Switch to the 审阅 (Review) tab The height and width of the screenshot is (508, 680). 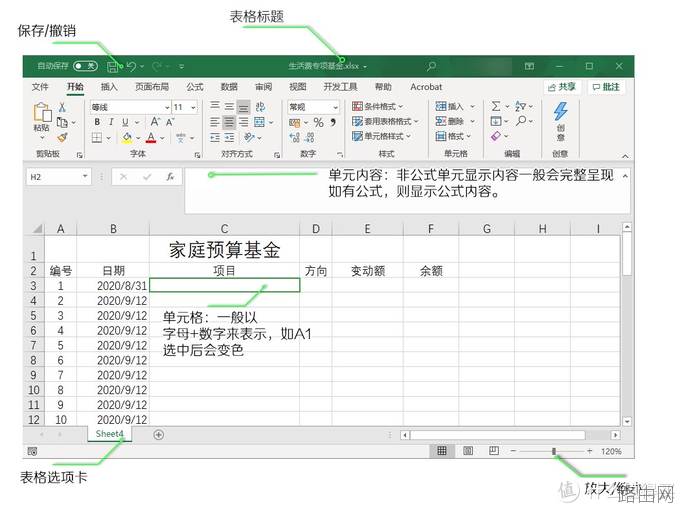coord(263,87)
